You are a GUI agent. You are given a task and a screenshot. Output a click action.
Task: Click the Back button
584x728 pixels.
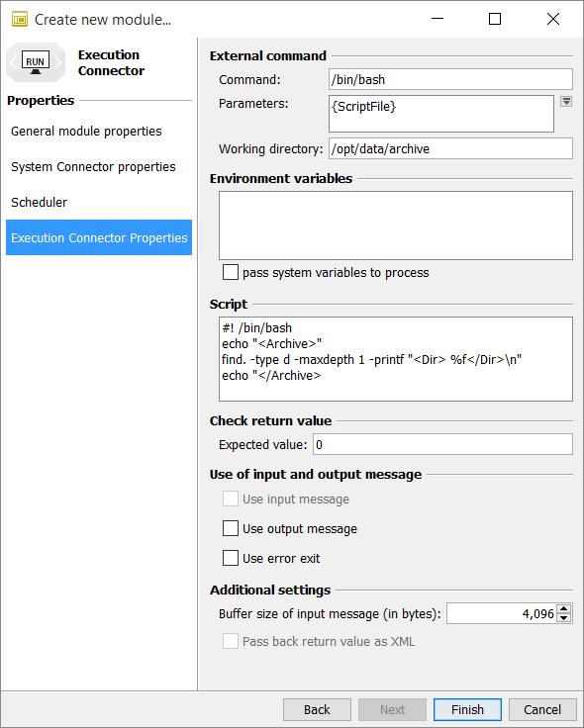(x=317, y=710)
